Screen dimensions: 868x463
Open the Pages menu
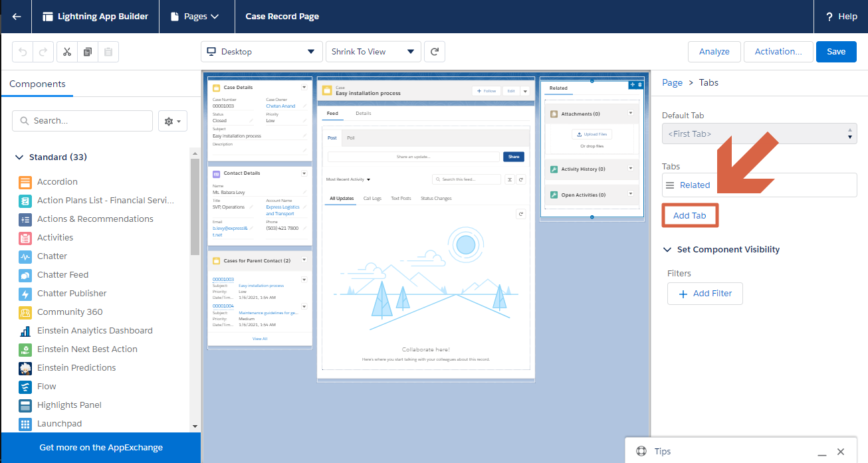pyautogui.click(x=195, y=17)
